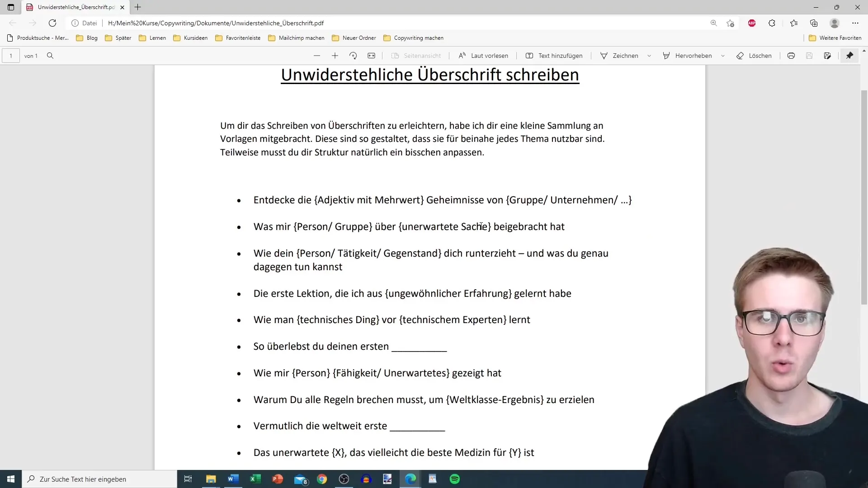Open the zoom magnifier in address bar
This screenshot has height=488, width=868.
pyautogui.click(x=713, y=23)
